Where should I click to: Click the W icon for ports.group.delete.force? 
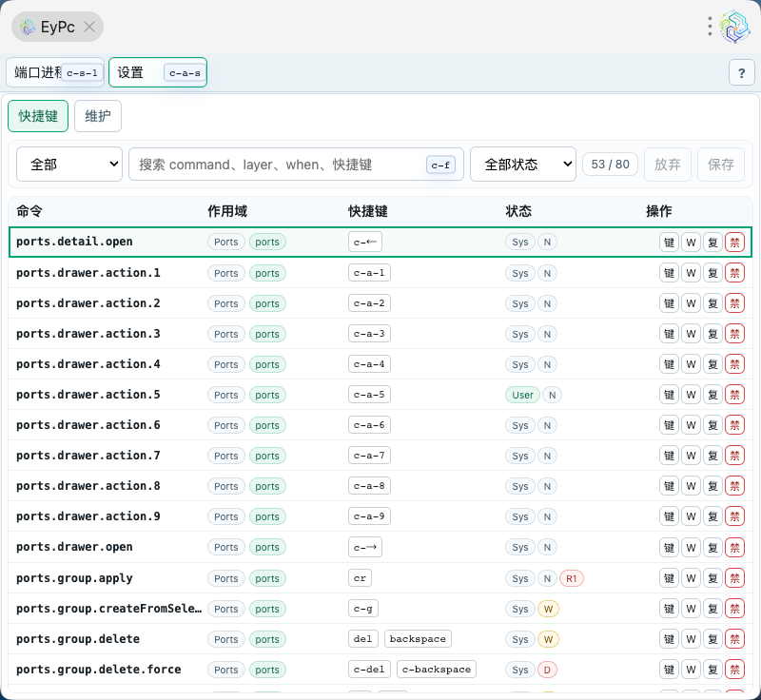[x=692, y=670]
